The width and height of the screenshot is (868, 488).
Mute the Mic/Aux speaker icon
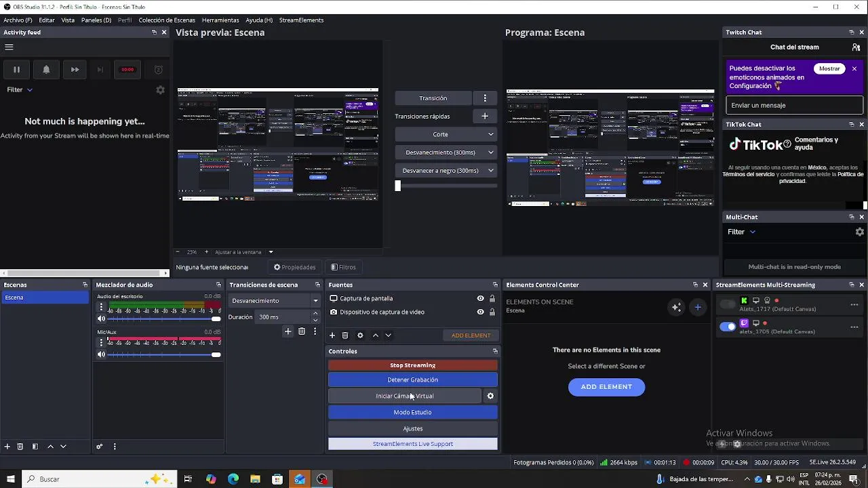(101, 354)
